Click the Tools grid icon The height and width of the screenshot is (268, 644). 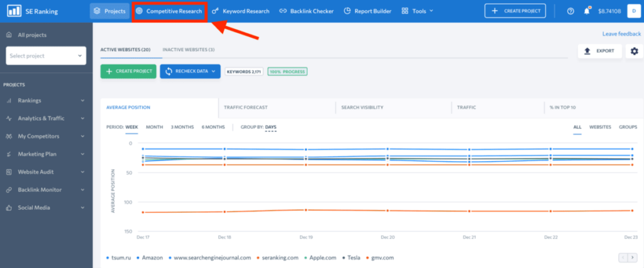pos(405,11)
